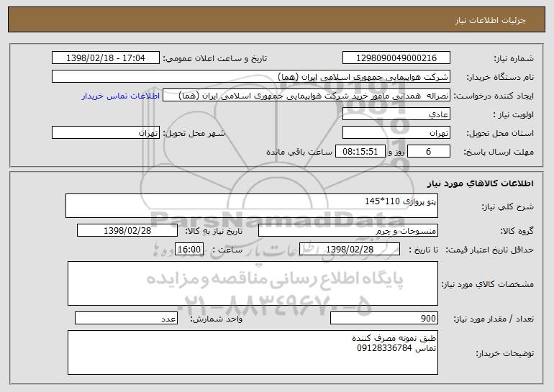Open the buyer contact info link اطلاعات تماس خریدار
This screenshot has height=392, width=554.
(x=121, y=96)
